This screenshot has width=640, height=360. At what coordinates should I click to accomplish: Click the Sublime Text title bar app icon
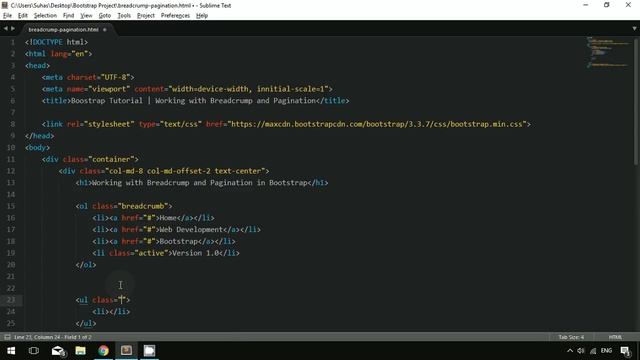point(5,5)
